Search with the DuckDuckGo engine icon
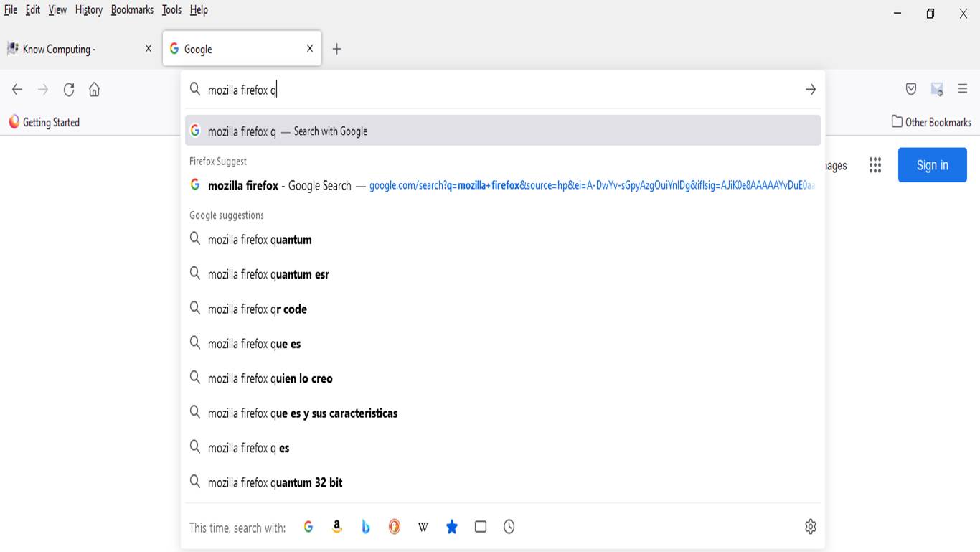This screenshot has width=980, height=552. pyautogui.click(x=395, y=527)
